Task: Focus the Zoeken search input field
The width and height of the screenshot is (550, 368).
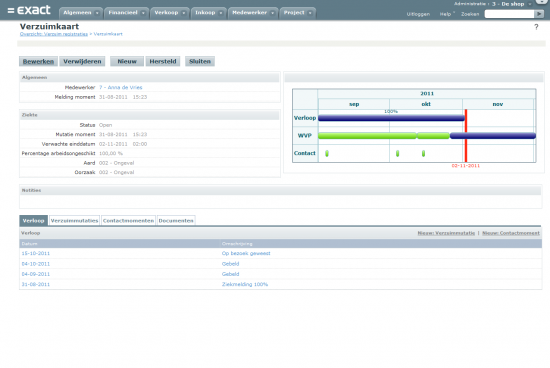Action: coord(509,14)
